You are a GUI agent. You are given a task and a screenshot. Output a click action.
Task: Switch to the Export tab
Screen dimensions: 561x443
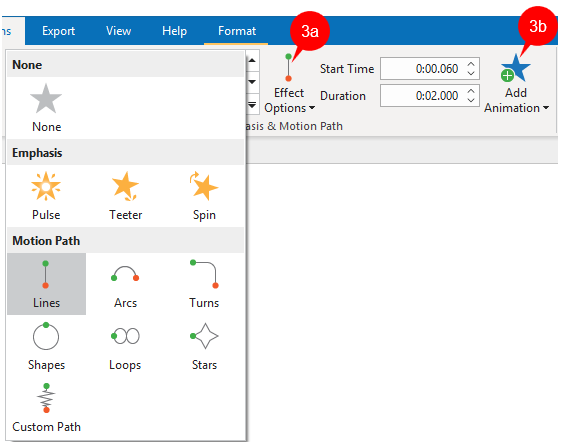[58, 31]
